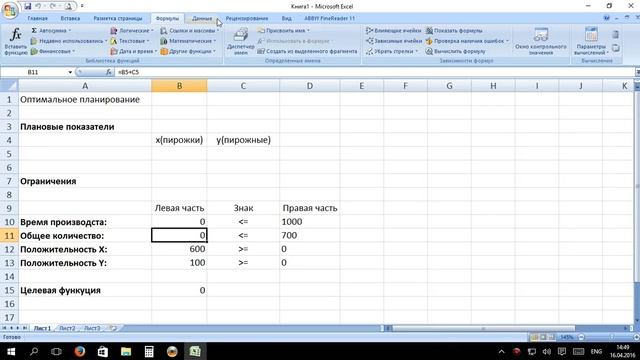Open the Дата и время dropdown
The height and width of the screenshot is (360, 640).
click(134, 51)
